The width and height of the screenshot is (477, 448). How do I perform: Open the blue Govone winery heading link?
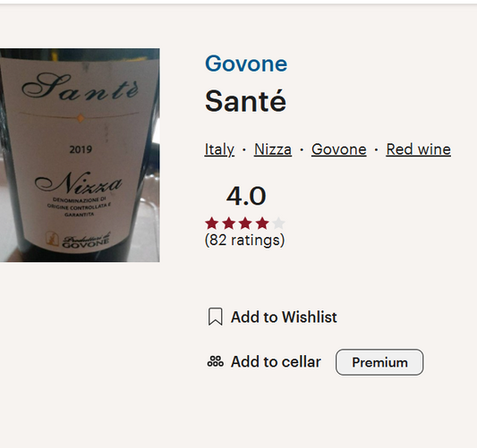click(x=246, y=63)
